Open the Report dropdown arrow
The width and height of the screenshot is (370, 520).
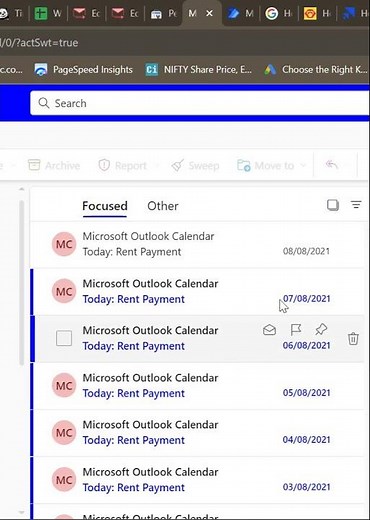[x=156, y=165]
